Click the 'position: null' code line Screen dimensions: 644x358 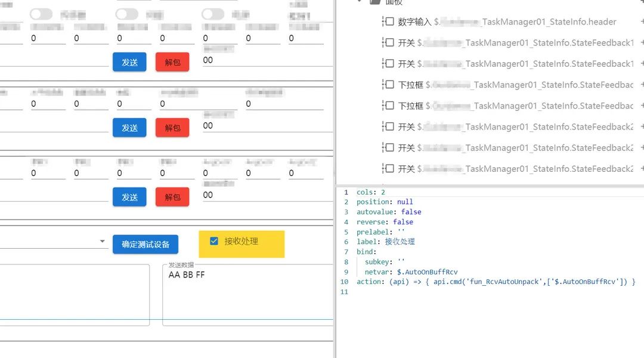click(385, 202)
